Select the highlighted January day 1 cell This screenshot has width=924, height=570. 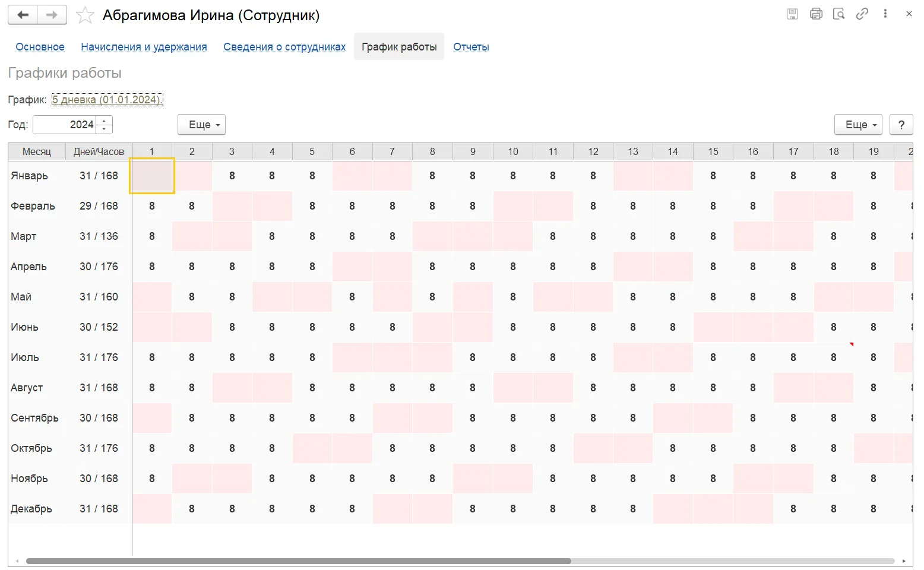pos(152,176)
